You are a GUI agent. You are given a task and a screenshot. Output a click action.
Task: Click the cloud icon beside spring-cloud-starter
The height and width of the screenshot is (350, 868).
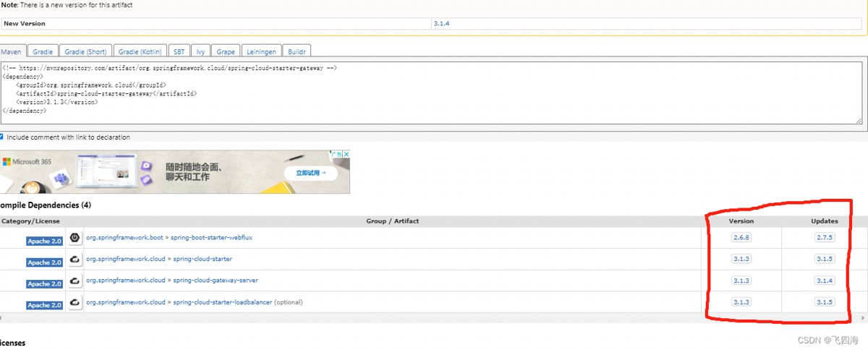coord(75,259)
